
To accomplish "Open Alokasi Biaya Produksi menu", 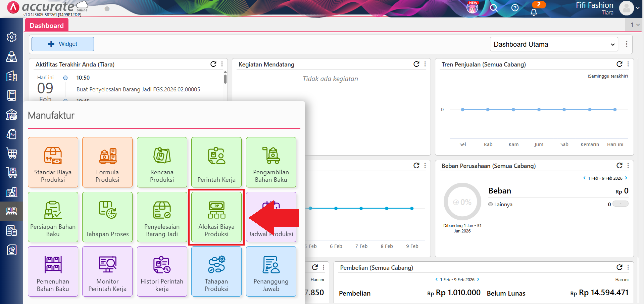I will tap(216, 217).
